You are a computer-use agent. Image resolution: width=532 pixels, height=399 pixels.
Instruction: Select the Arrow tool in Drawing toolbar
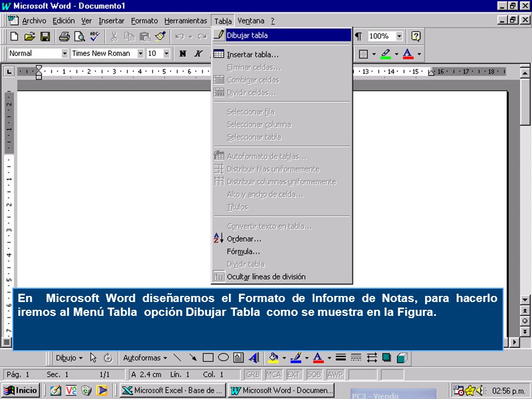click(x=193, y=357)
